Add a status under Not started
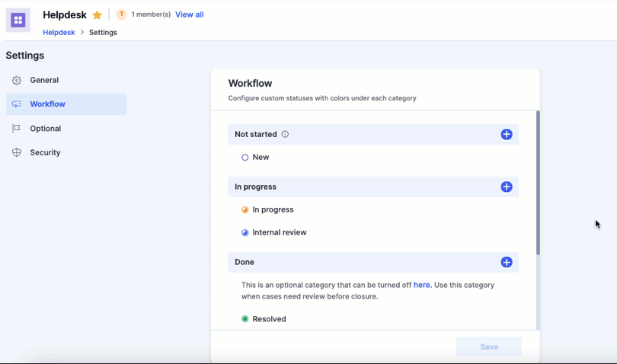 tap(507, 134)
